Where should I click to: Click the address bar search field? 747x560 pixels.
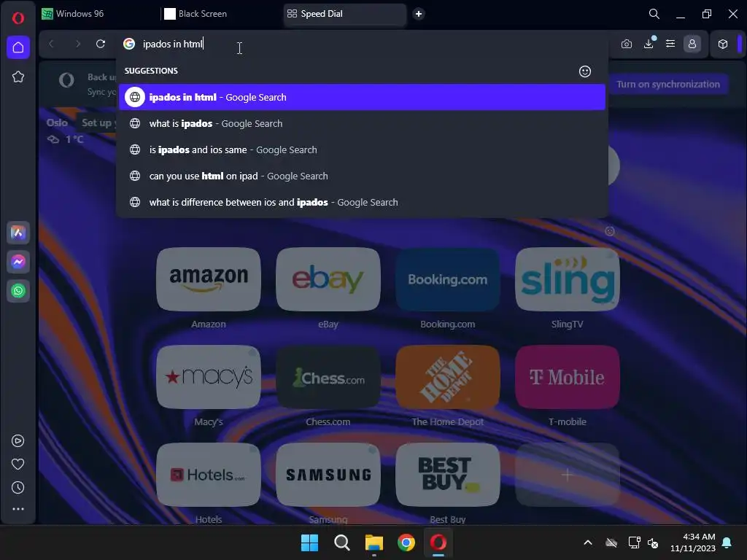click(x=362, y=44)
